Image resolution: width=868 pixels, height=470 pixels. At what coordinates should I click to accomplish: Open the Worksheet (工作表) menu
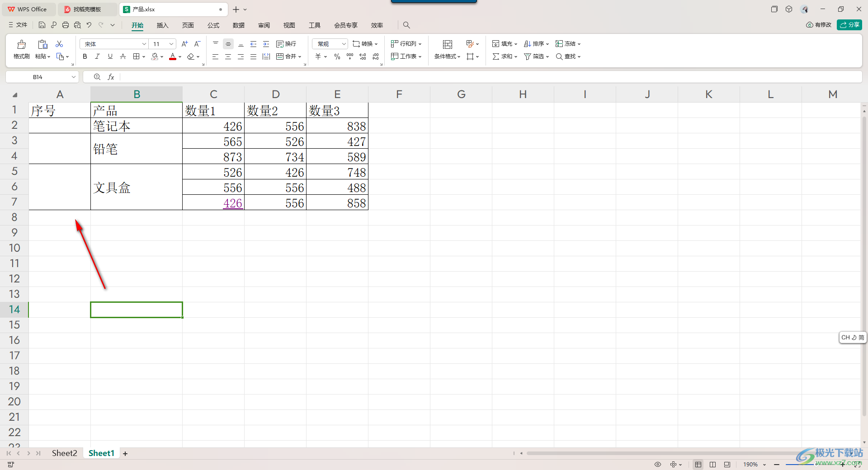406,56
